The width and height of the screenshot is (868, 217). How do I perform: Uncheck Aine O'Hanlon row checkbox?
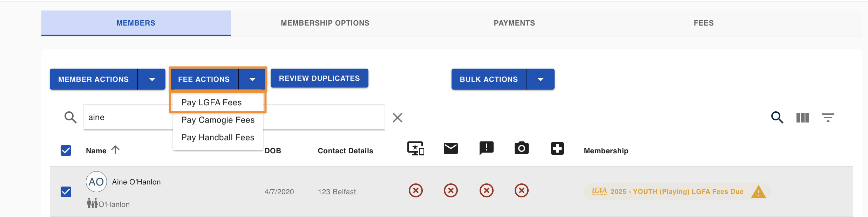[66, 192]
